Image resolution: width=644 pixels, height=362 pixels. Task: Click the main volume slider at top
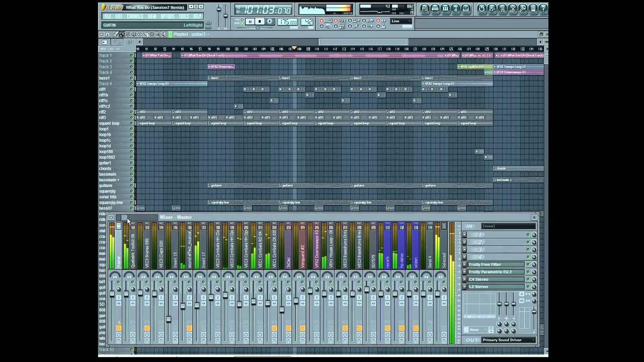click(x=219, y=9)
